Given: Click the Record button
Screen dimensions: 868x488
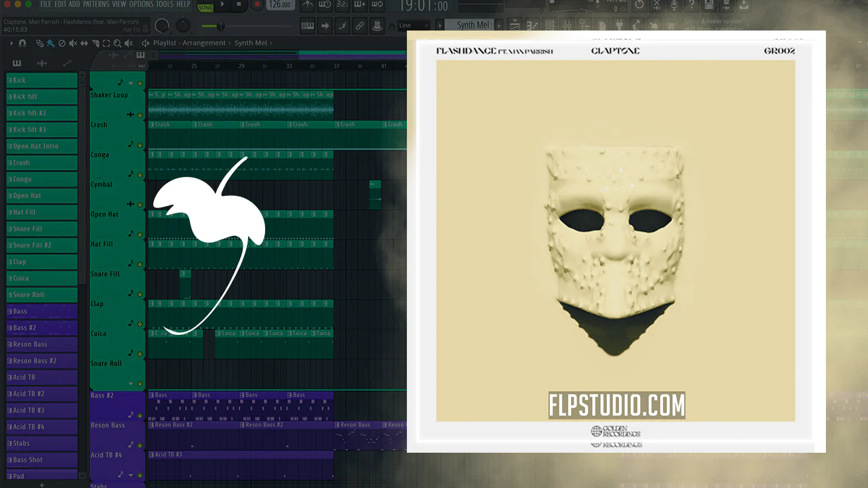Looking at the screenshot, I should click(x=257, y=5).
